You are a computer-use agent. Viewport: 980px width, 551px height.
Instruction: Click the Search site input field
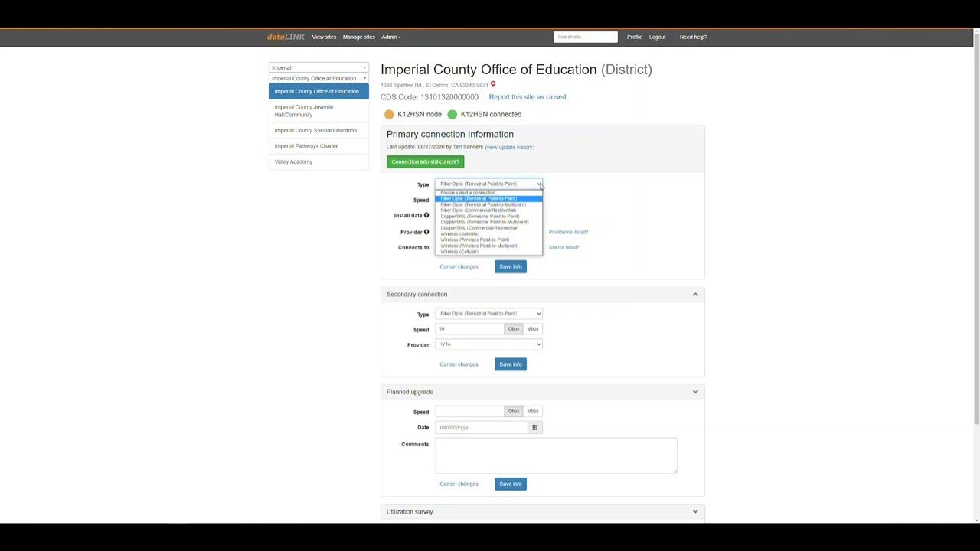coord(586,37)
